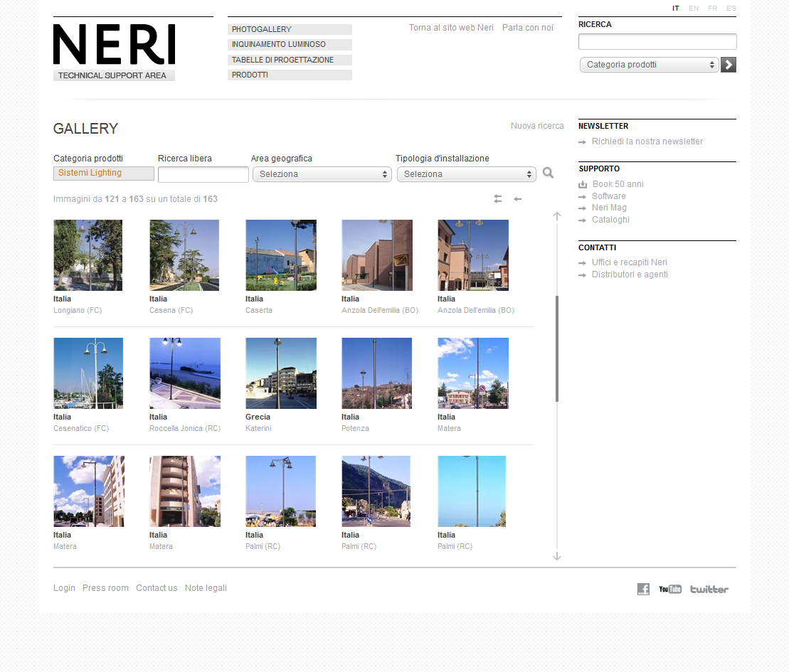The height and width of the screenshot is (672, 789).
Task: Open TABELLE DI PROGETTAZIONE menu item
Action: (290, 60)
